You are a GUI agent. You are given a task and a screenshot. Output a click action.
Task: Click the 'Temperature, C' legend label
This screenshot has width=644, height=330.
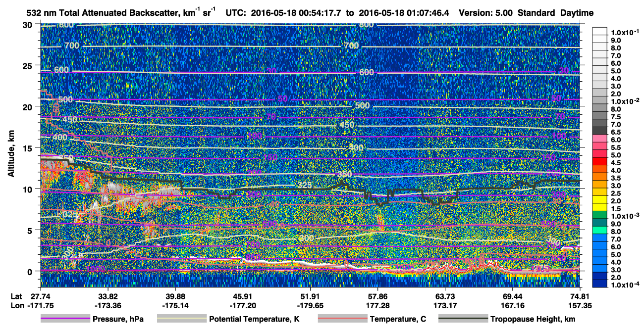pyautogui.click(x=398, y=320)
